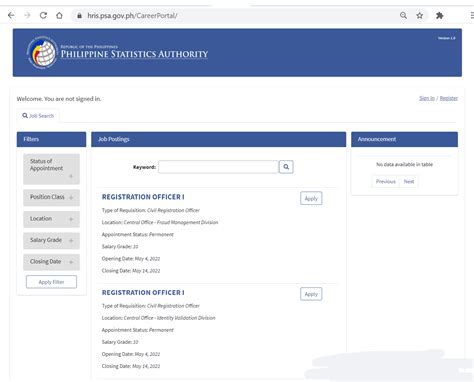Click the second job's 'Type of Requisition' line

pos(151,306)
